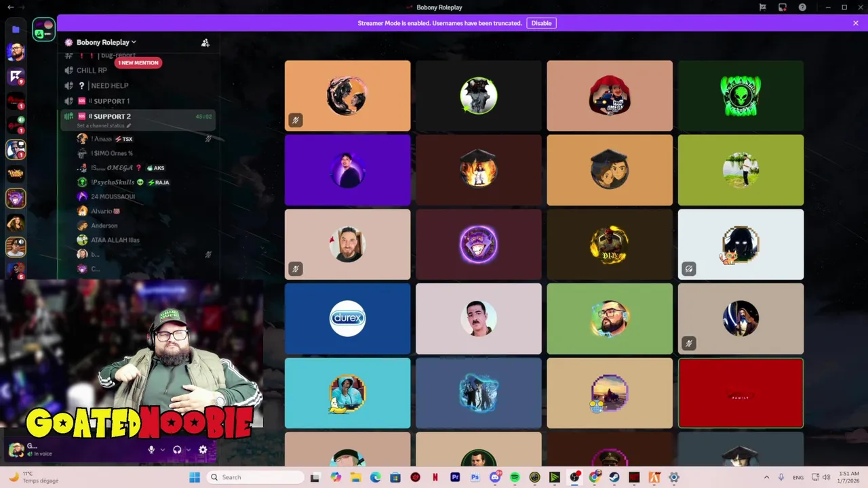This screenshot has width=868, height=488.
Task: Select the flaming character participant tile
Action: [x=479, y=169]
